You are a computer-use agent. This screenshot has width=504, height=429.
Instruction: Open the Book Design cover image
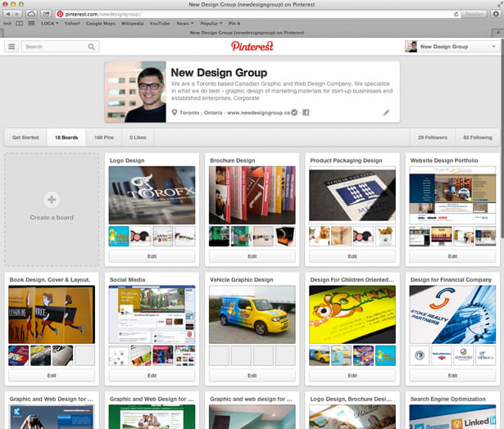click(x=52, y=314)
